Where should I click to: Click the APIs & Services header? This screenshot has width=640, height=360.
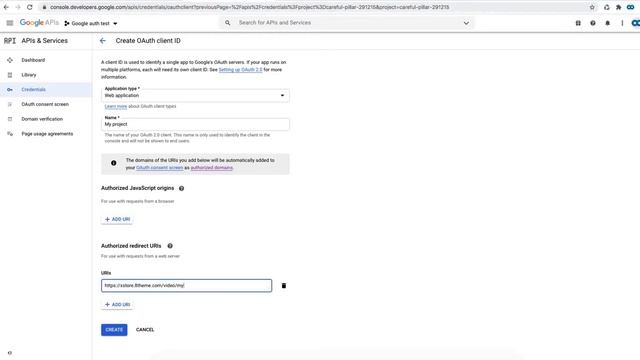(x=44, y=40)
